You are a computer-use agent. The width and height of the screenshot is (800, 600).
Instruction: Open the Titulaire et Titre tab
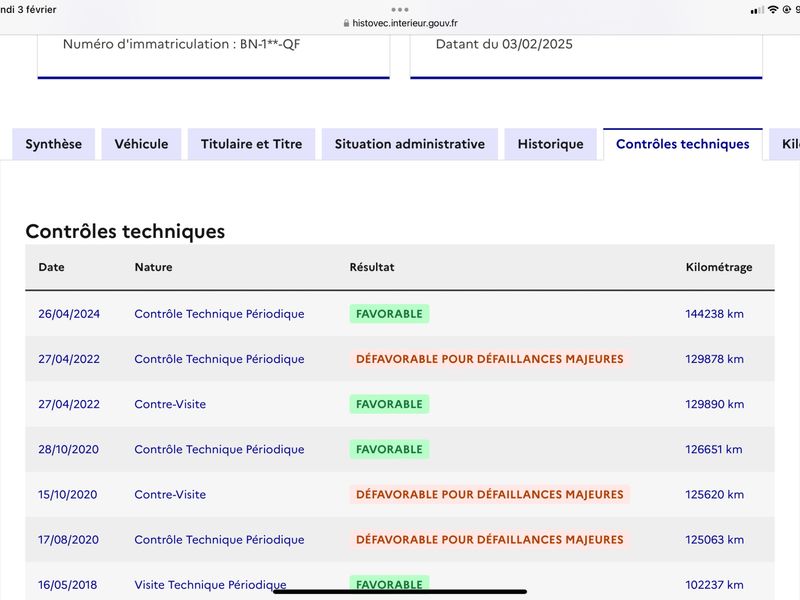[252, 144]
